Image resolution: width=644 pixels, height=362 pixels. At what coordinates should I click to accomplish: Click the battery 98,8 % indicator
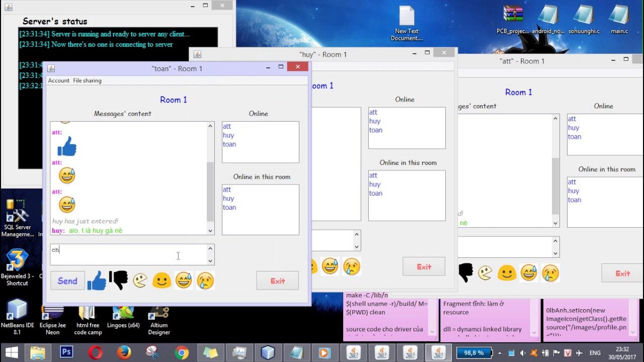click(474, 353)
